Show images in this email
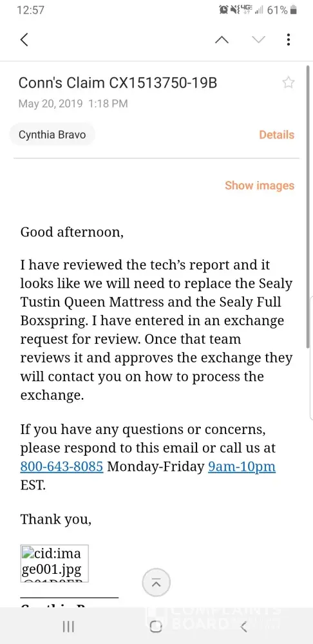This screenshot has width=313, height=644. 260,185
